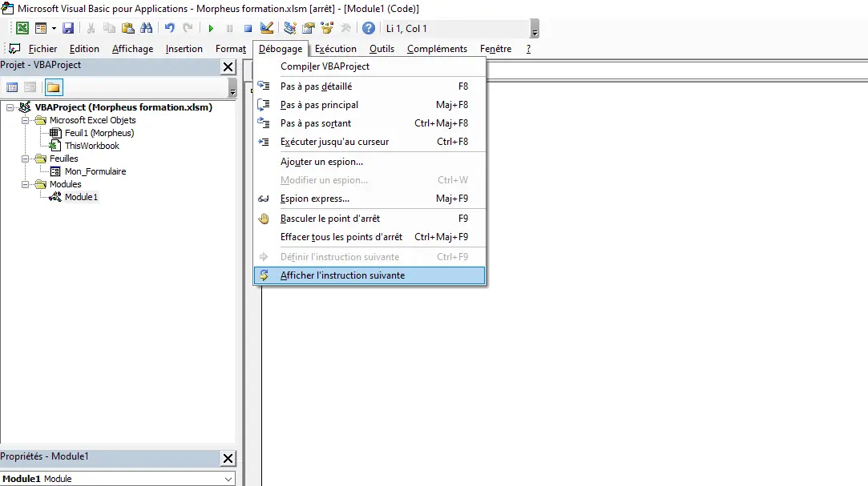This screenshot has height=486, width=868.
Task: Undo the last action with the blue arrow
Action: coord(169,28)
